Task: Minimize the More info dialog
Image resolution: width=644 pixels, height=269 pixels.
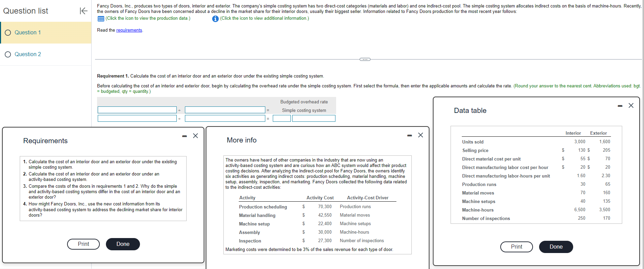Action: coord(410,135)
